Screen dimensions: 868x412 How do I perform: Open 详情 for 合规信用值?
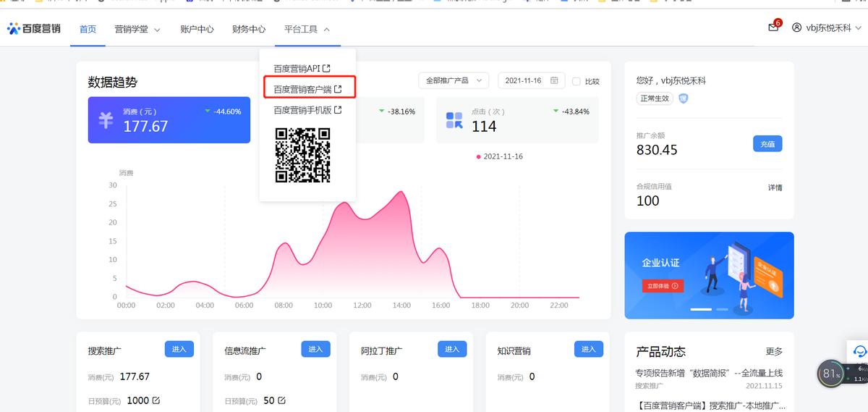tap(775, 188)
